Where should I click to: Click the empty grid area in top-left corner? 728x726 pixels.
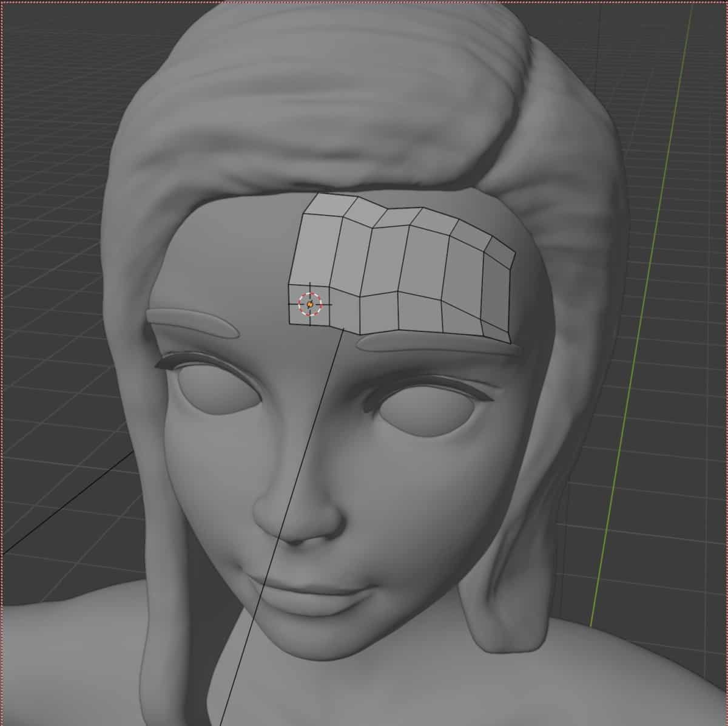[49, 49]
